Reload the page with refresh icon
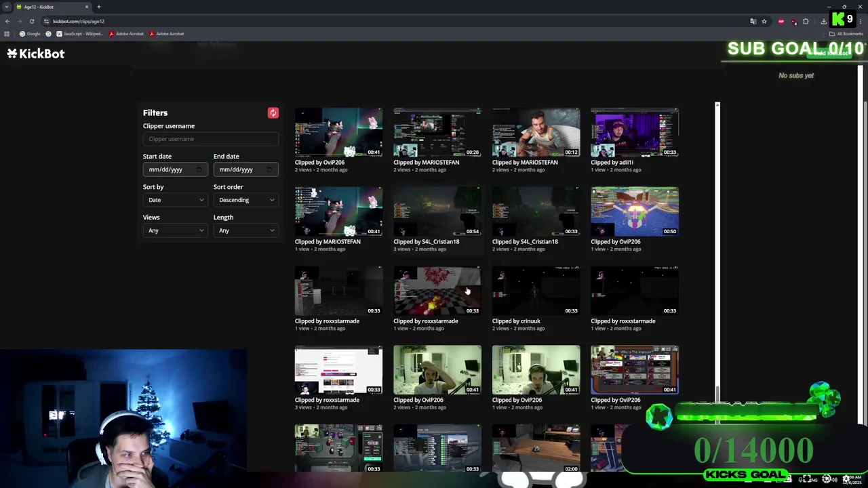 coord(31,21)
